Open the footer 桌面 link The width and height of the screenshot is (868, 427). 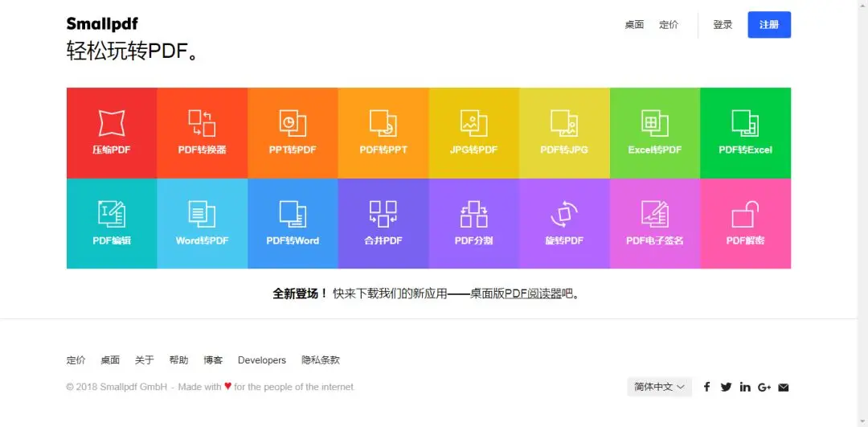[x=110, y=360]
